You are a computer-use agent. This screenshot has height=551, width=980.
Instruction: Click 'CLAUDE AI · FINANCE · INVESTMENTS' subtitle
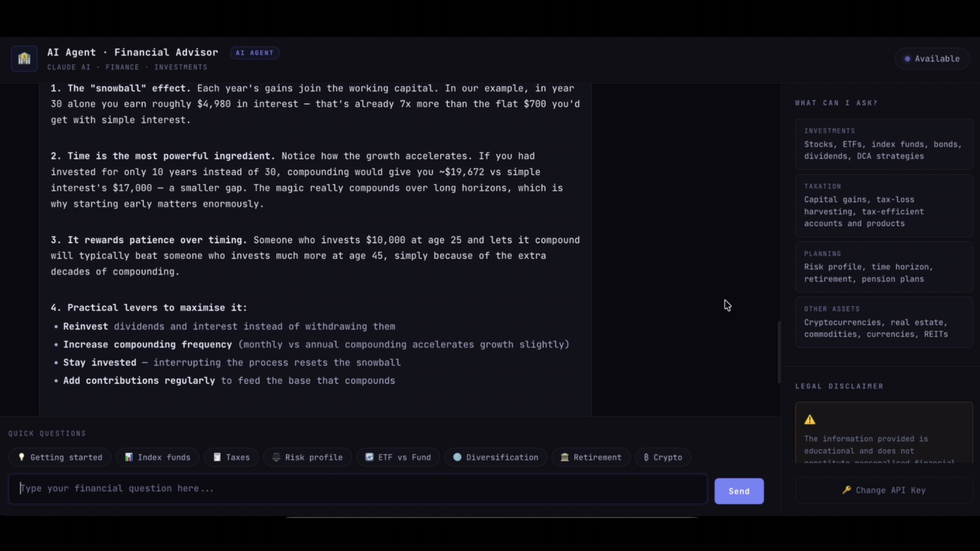(x=128, y=67)
